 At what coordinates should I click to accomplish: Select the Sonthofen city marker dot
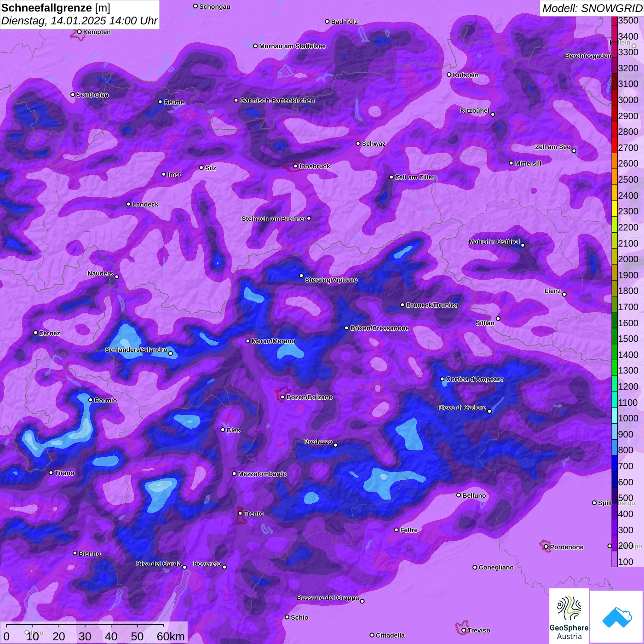point(73,95)
